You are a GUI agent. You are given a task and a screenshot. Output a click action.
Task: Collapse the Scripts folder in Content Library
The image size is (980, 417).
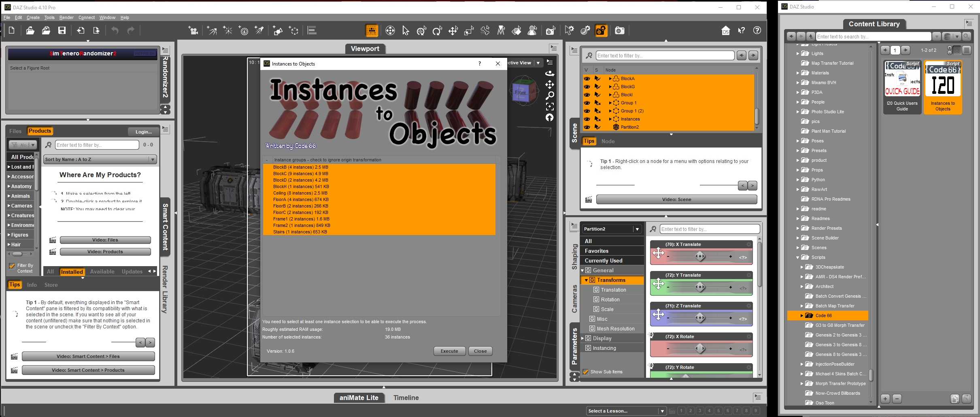click(x=797, y=257)
